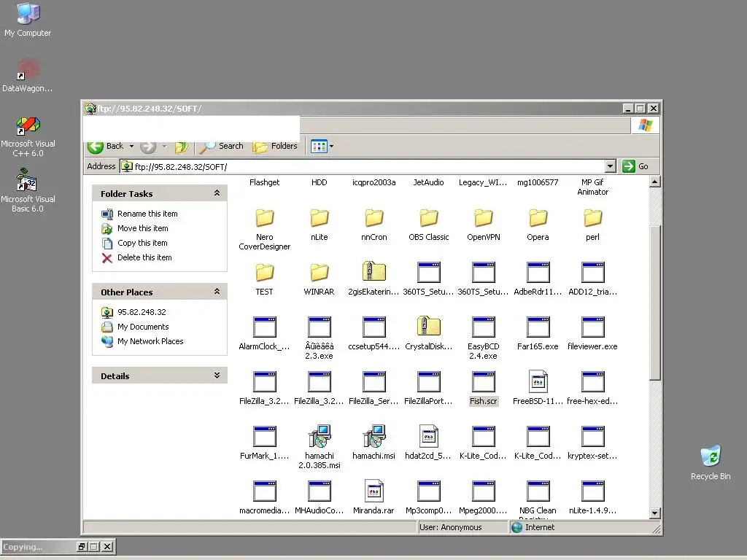This screenshot has width=747, height=560.
Task: Select the FreeBSD-11 file
Action: (x=538, y=389)
